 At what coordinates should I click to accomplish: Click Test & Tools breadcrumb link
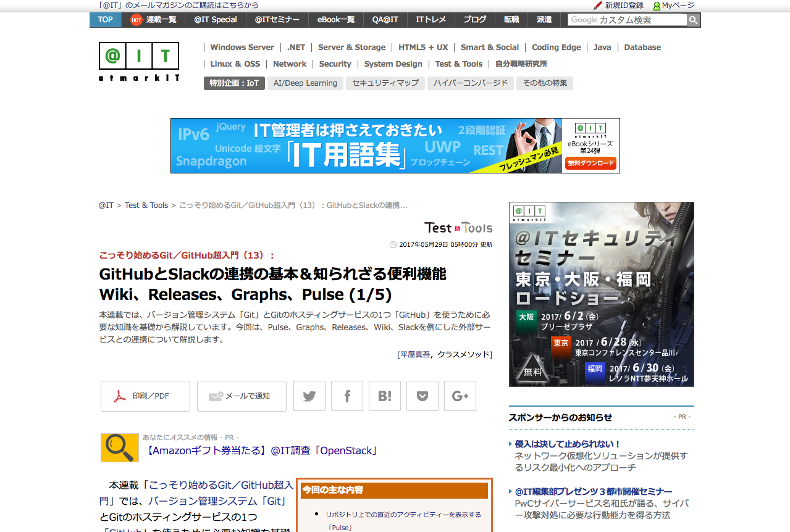click(x=146, y=206)
